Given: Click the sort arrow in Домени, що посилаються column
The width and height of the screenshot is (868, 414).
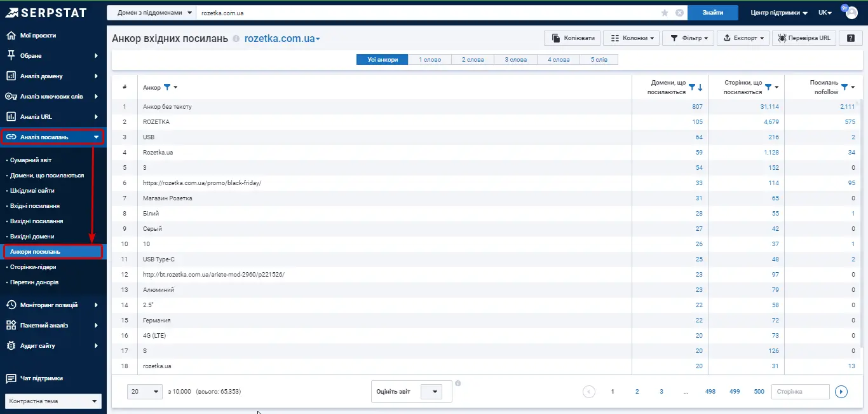Looking at the screenshot, I should pyautogui.click(x=700, y=87).
